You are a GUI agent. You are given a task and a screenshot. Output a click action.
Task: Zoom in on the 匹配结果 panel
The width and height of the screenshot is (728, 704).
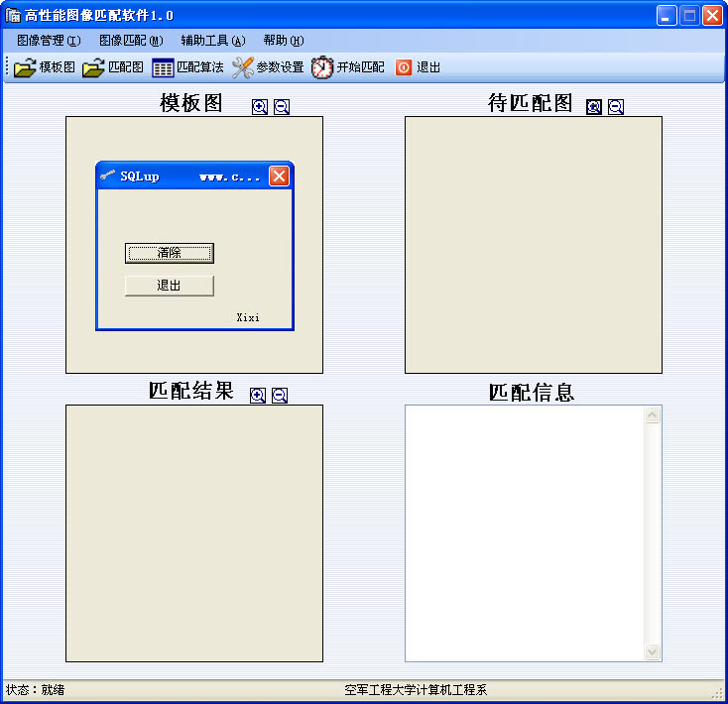tap(258, 395)
